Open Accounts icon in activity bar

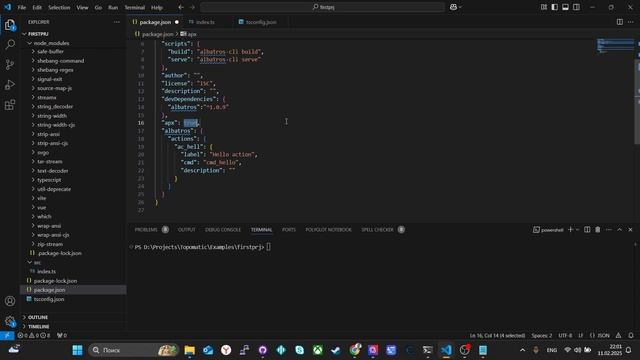point(10,301)
